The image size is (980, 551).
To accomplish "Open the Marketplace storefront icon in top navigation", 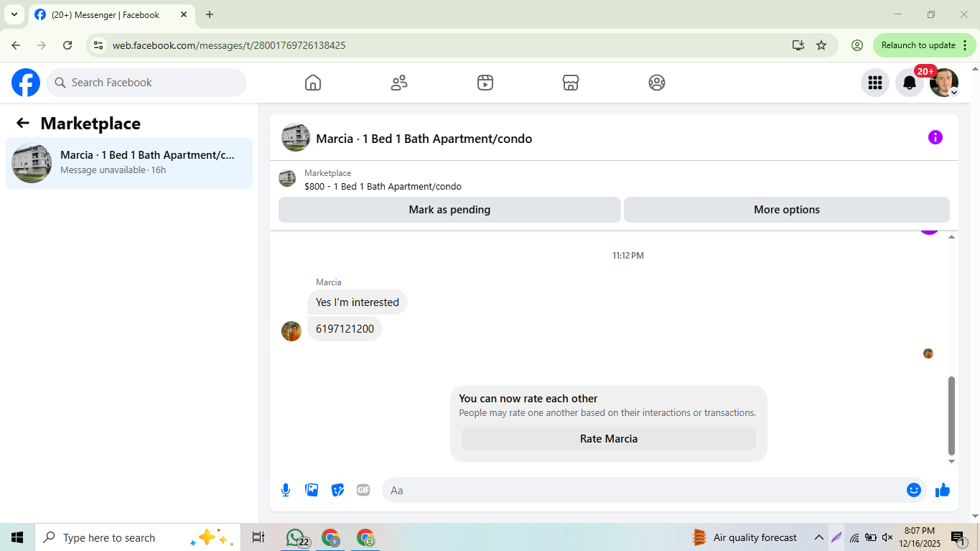I will (571, 83).
